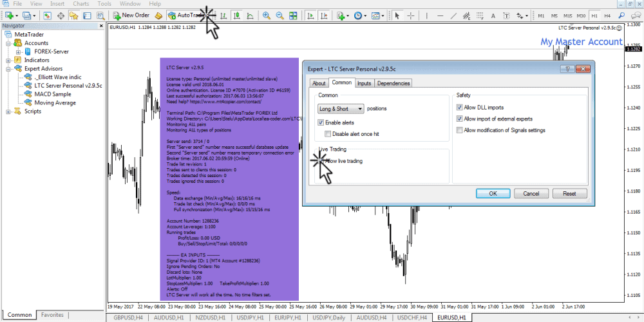Click OK in the Expert dialog
Screen dimensions: 644x322
pos(493,193)
